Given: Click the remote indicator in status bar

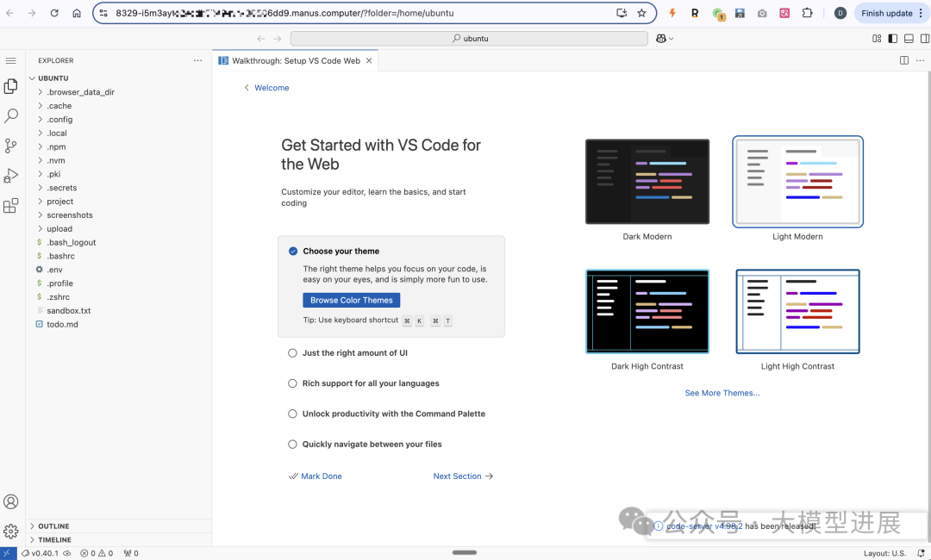Looking at the screenshot, I should (x=8, y=553).
